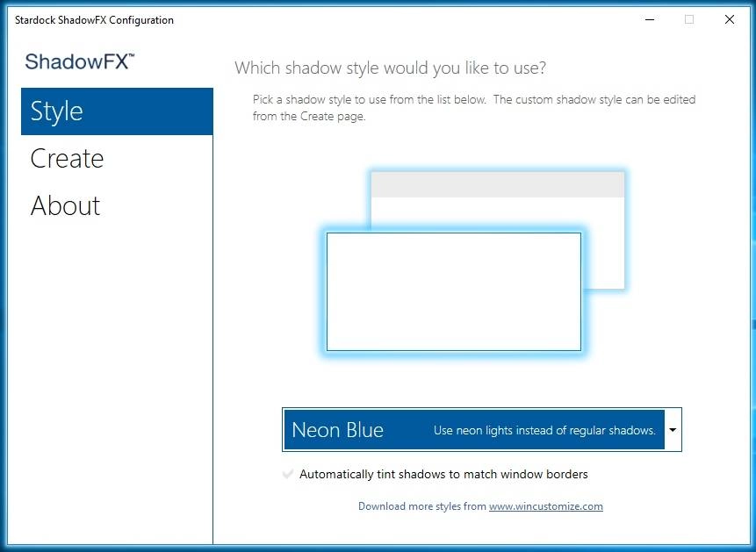The image size is (756, 552).
Task: Click the 'Pick a shadow style to use' description
Action: pyautogui.click(x=474, y=108)
